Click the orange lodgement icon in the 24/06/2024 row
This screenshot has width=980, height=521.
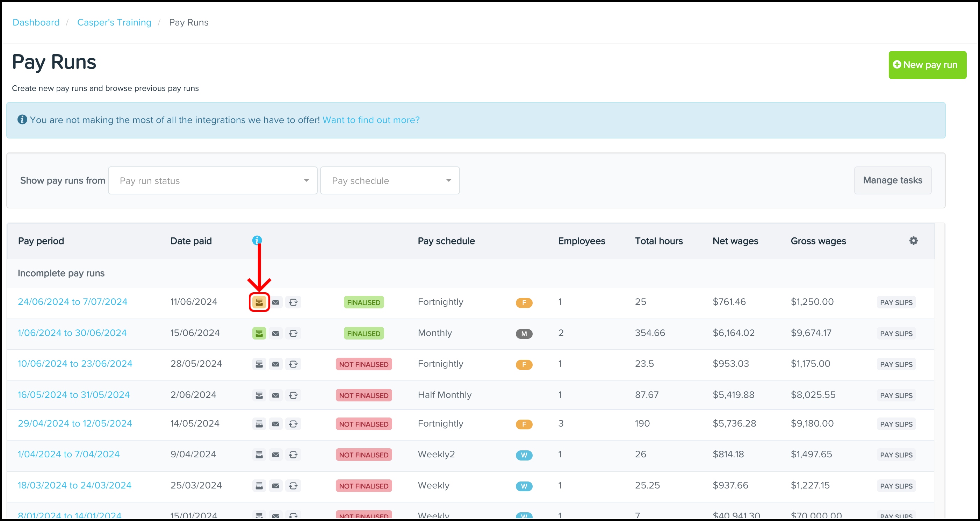click(x=259, y=302)
